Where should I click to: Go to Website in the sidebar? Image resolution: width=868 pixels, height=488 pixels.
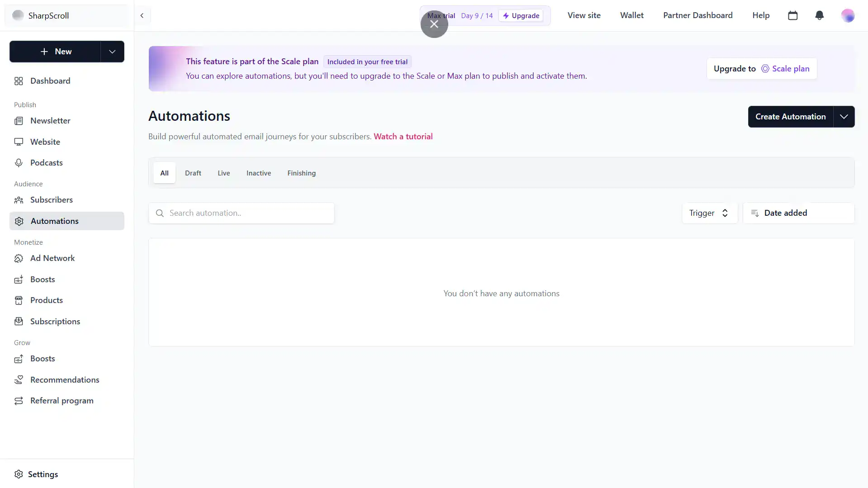click(67, 142)
